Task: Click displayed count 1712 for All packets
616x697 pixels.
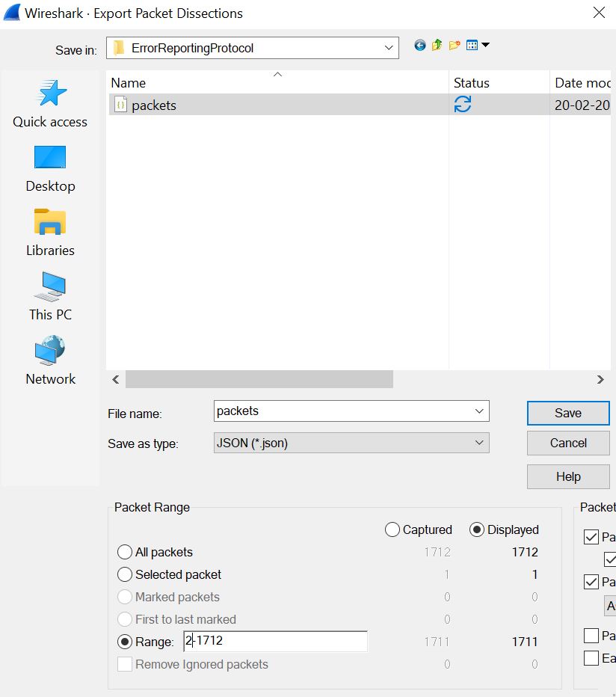Action: coord(525,552)
